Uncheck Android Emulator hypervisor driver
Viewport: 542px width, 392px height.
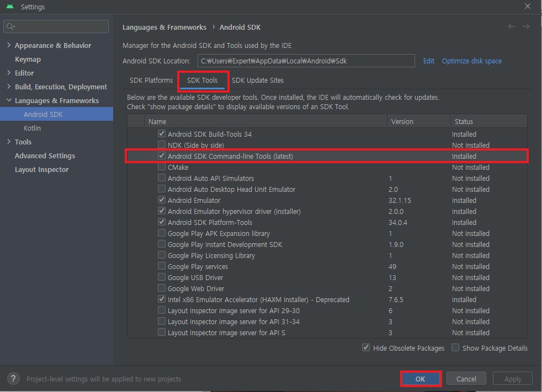161,211
